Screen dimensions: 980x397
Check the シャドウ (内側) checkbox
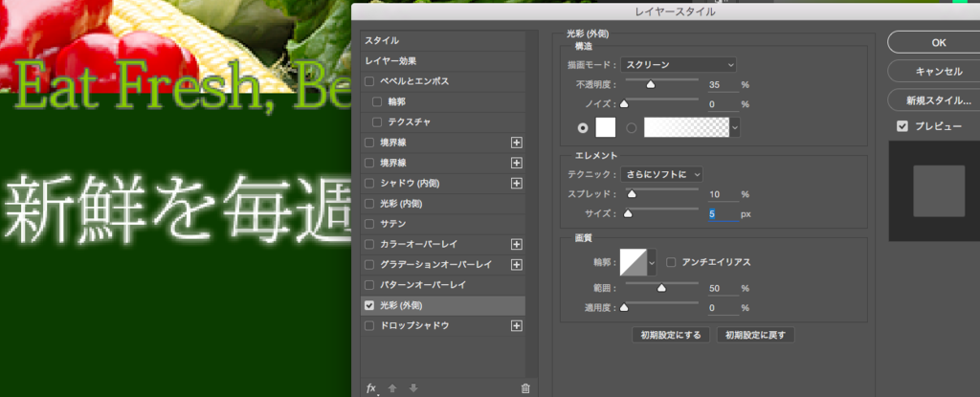click(x=369, y=183)
